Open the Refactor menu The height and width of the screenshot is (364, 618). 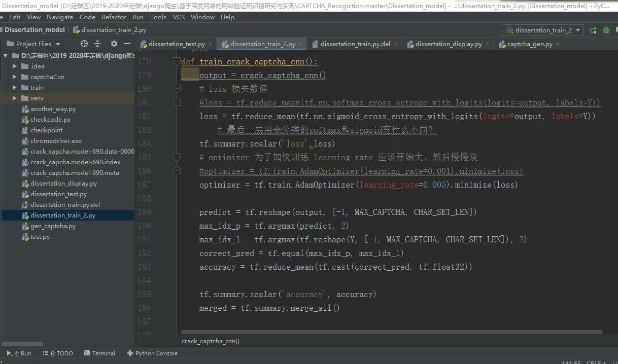(114, 17)
